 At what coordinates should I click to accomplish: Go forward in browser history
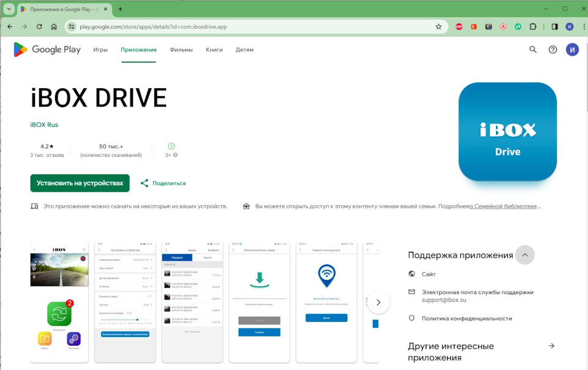(x=24, y=26)
